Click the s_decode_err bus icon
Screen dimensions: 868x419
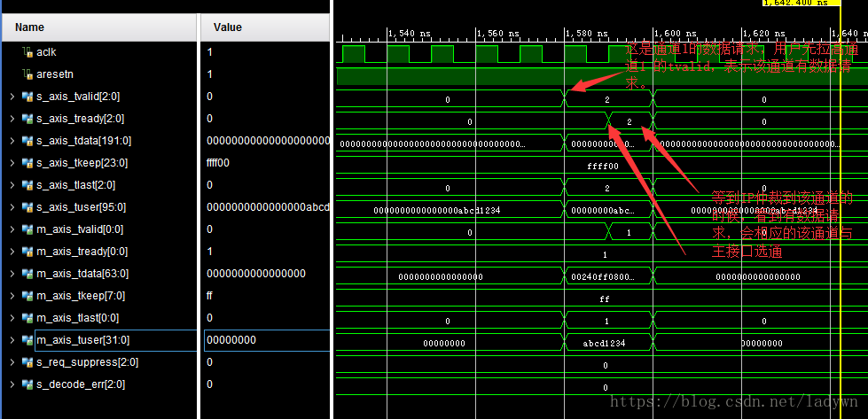[27, 384]
